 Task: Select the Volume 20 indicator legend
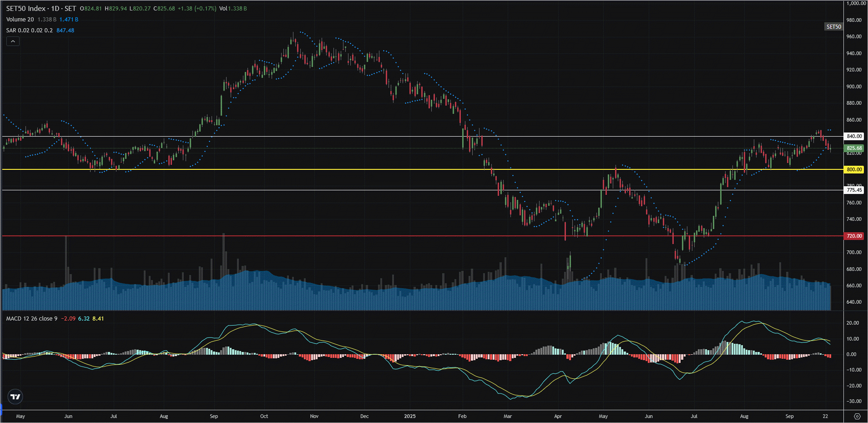point(20,20)
